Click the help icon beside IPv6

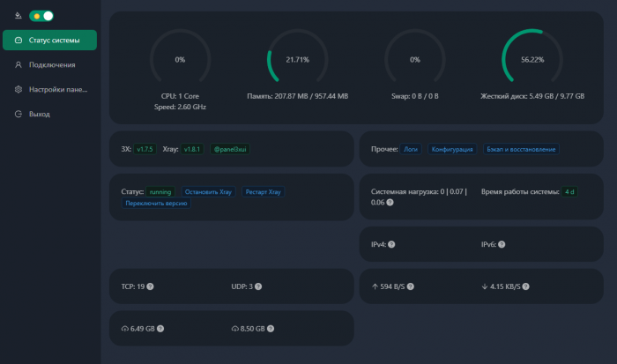502,244
